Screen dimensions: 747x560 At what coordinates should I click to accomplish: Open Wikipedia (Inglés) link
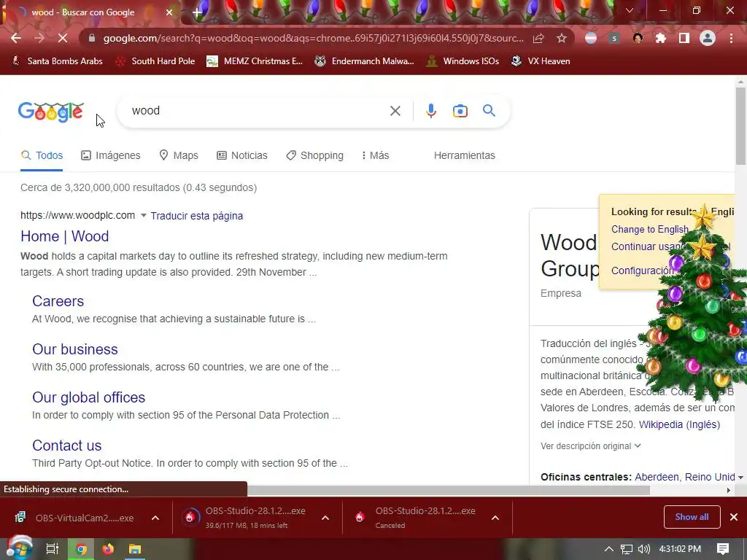click(679, 425)
